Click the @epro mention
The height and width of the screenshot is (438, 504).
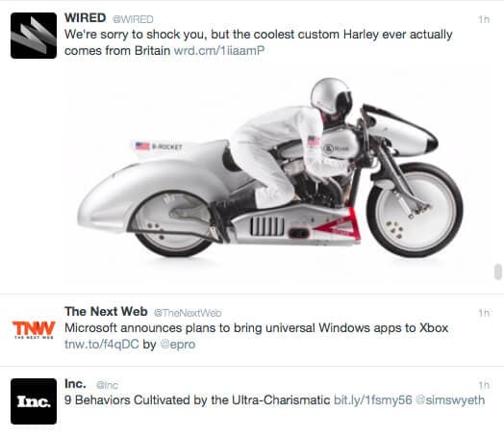(x=177, y=345)
